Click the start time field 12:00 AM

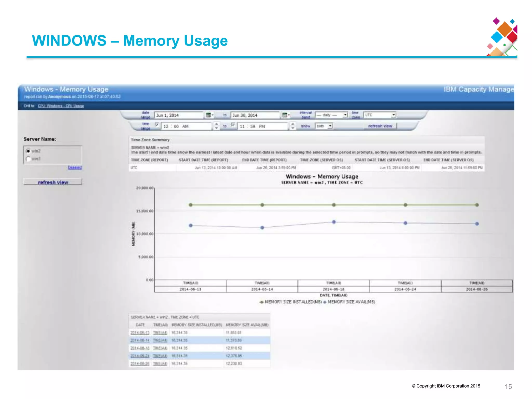[x=187, y=126]
